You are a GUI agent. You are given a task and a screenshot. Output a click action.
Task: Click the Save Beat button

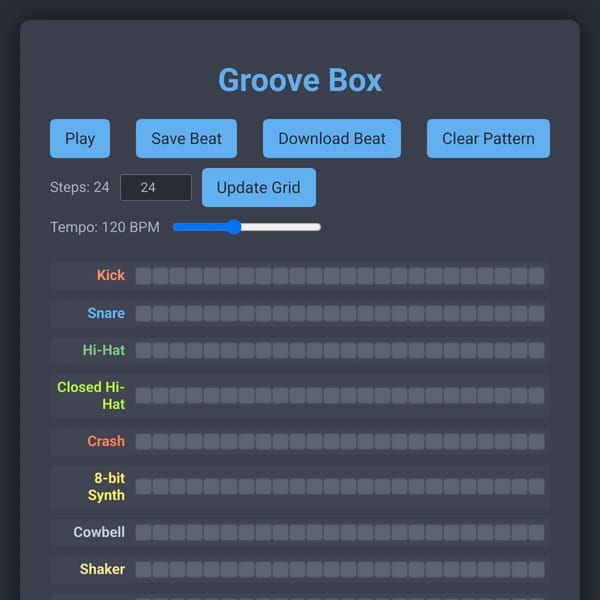point(186,138)
